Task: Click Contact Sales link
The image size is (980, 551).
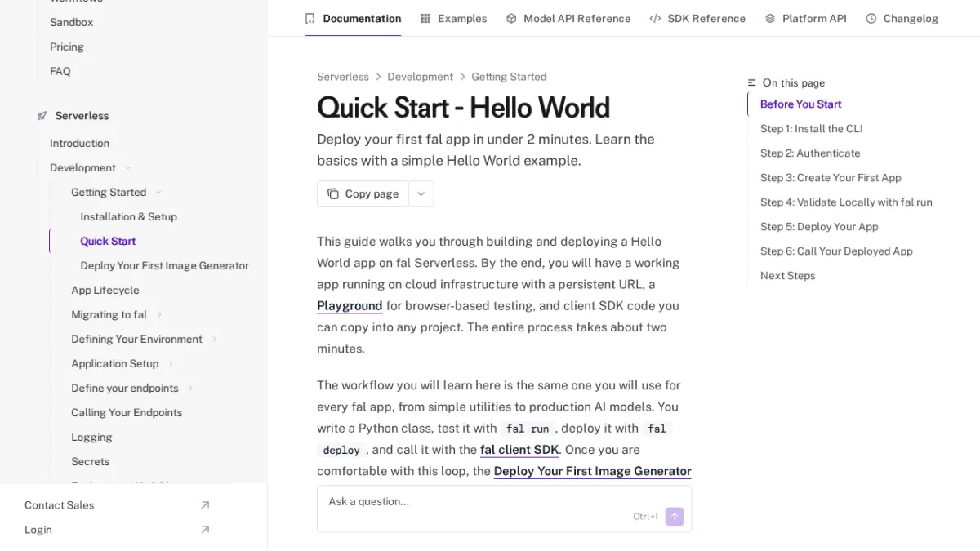Action: click(59, 505)
